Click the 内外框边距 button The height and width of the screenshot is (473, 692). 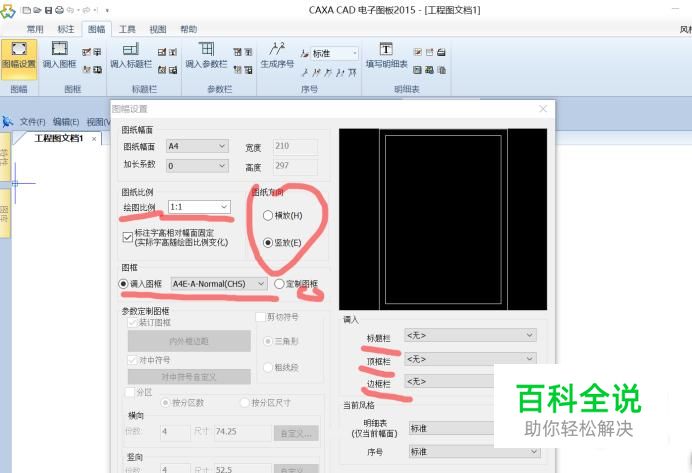189,341
